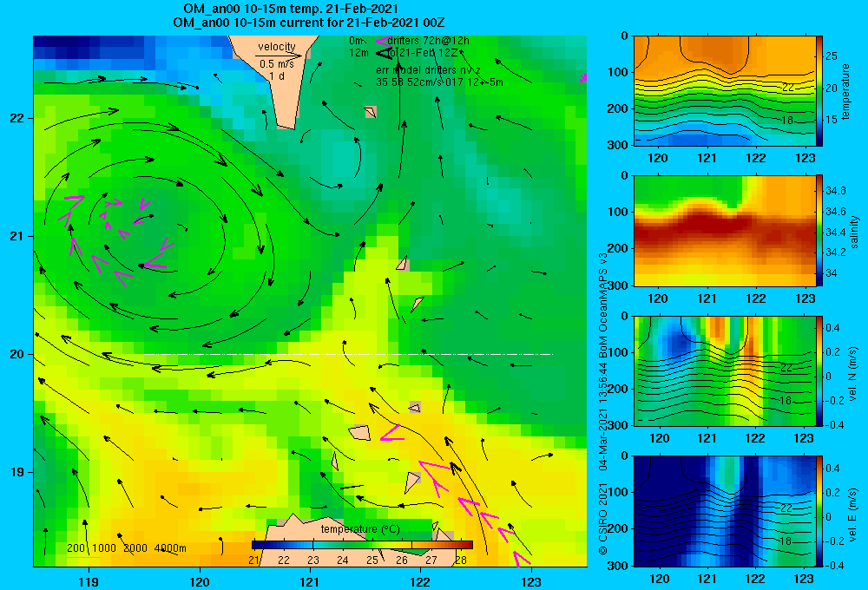
Task: Click the "vel. E (m/s)" color bar label
Action: coord(853,514)
